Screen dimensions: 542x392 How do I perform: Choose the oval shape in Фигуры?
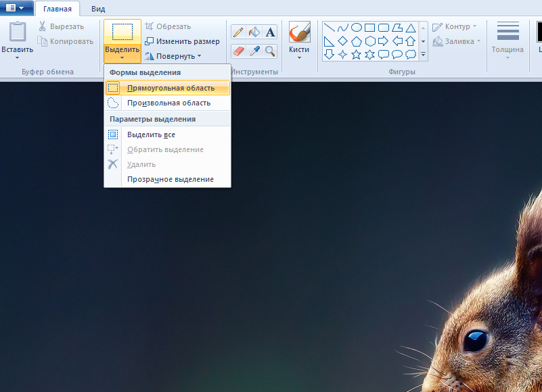pos(356,28)
